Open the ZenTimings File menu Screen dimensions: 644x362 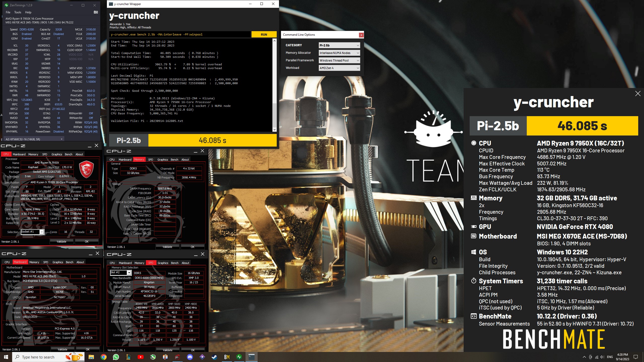8,12
